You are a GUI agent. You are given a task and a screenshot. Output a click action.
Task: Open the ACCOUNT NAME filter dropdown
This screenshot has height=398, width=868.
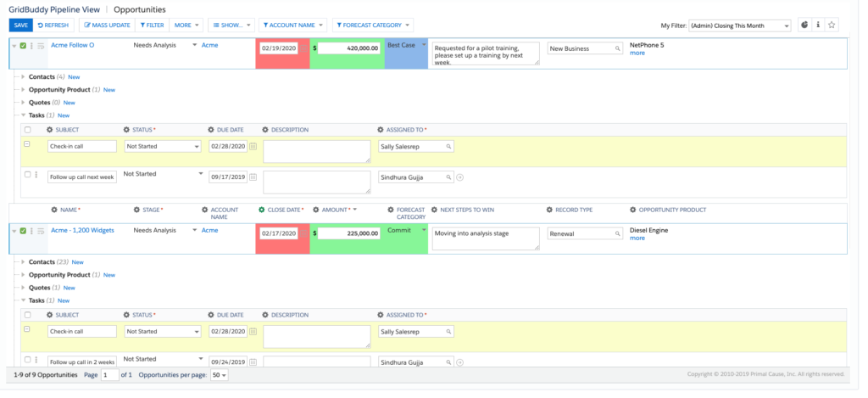pyautogui.click(x=292, y=25)
